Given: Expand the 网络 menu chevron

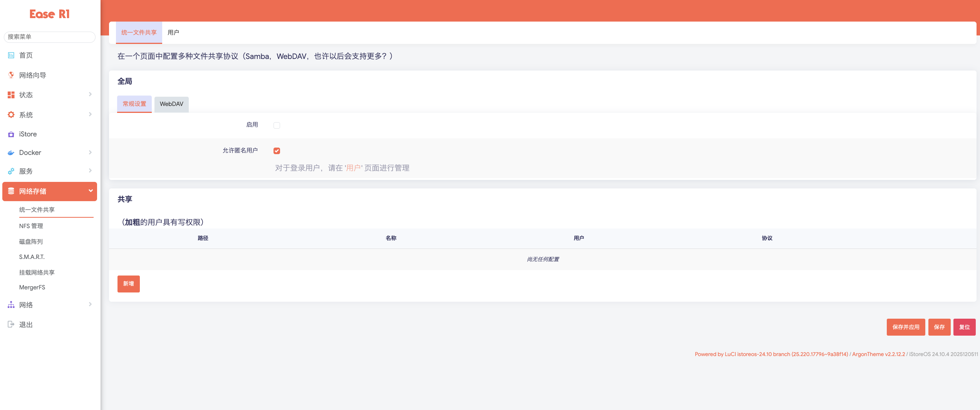Looking at the screenshot, I should pos(90,304).
